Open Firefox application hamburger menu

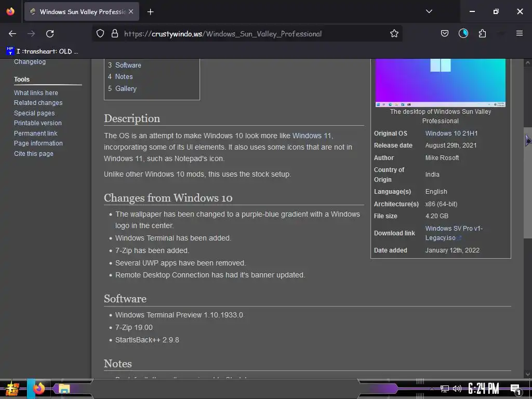point(520,33)
